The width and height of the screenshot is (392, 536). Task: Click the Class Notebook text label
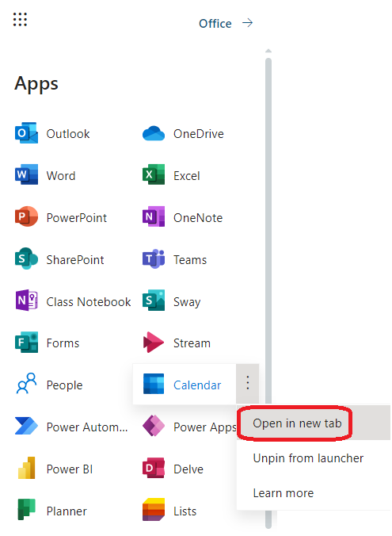click(x=89, y=302)
